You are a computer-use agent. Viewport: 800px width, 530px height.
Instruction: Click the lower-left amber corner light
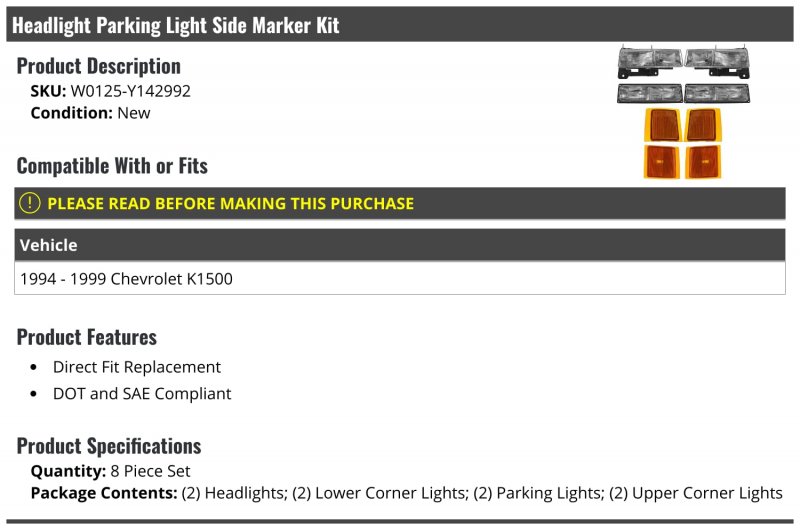(662, 161)
